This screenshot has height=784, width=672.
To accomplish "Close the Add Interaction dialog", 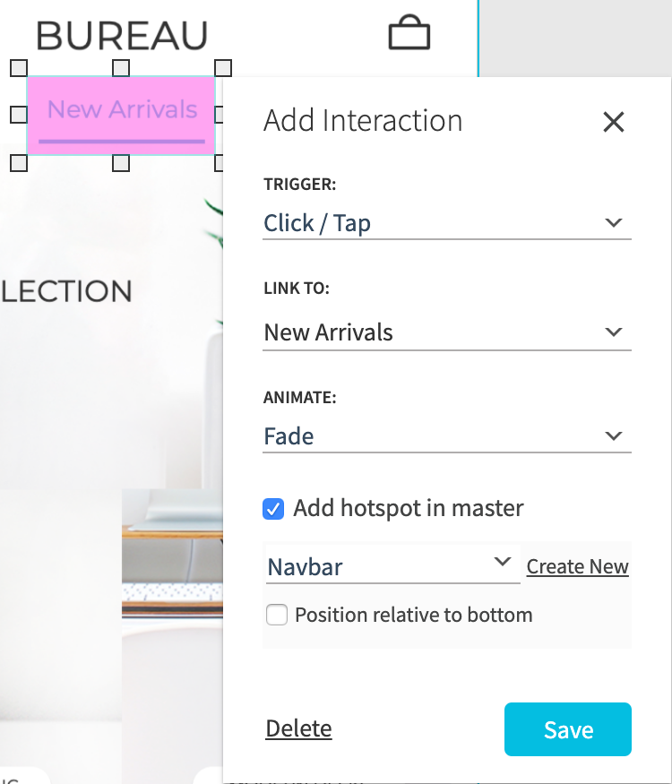I will click(x=613, y=122).
